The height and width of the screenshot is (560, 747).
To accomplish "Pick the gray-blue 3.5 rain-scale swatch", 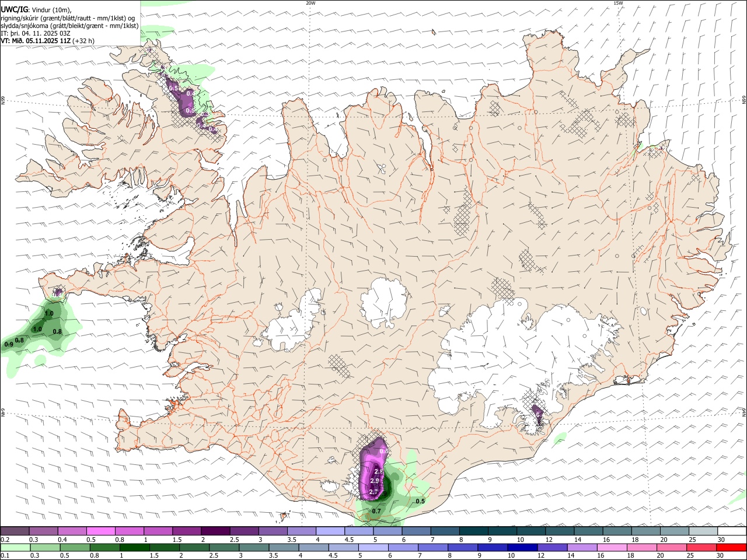I will pyautogui.click(x=284, y=547).
